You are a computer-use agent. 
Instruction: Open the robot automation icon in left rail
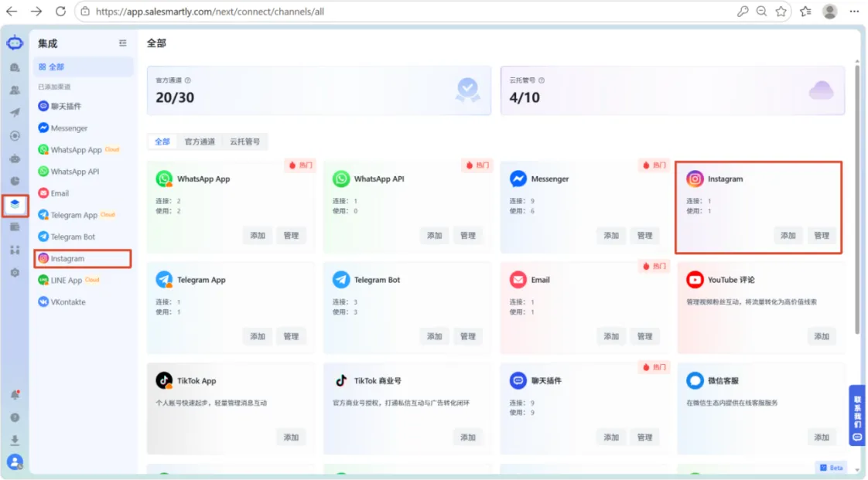pos(15,158)
